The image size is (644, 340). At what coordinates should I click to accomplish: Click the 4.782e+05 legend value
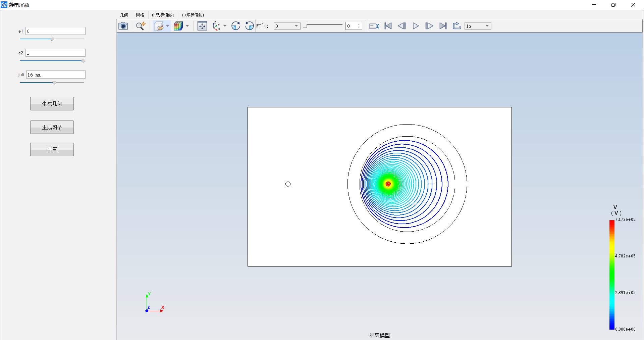click(x=625, y=256)
